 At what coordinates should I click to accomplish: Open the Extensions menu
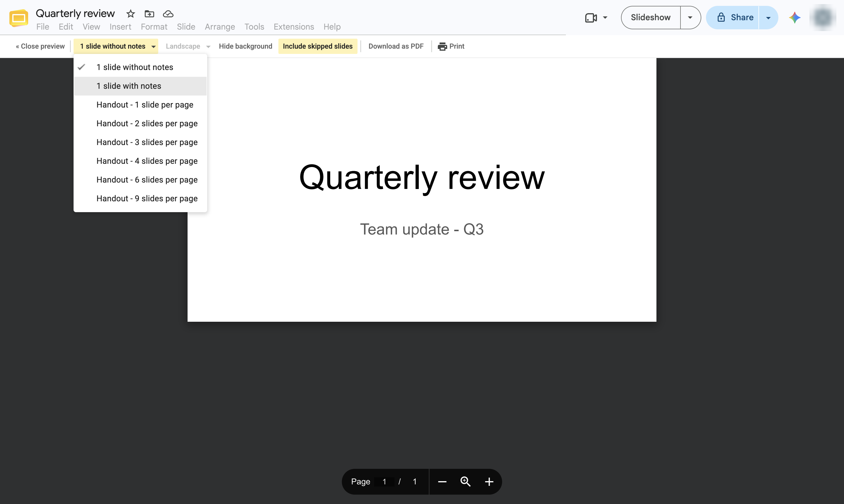[x=294, y=27]
